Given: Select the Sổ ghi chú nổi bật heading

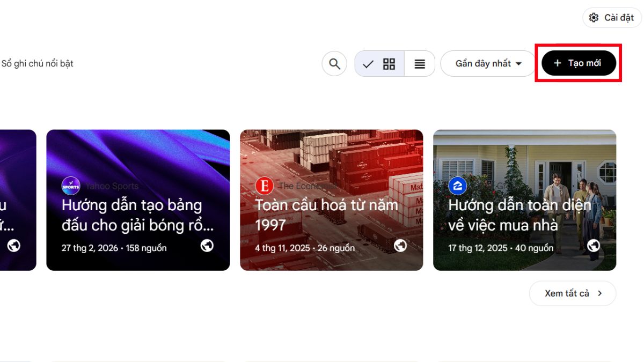Looking at the screenshot, I should click(x=38, y=63).
